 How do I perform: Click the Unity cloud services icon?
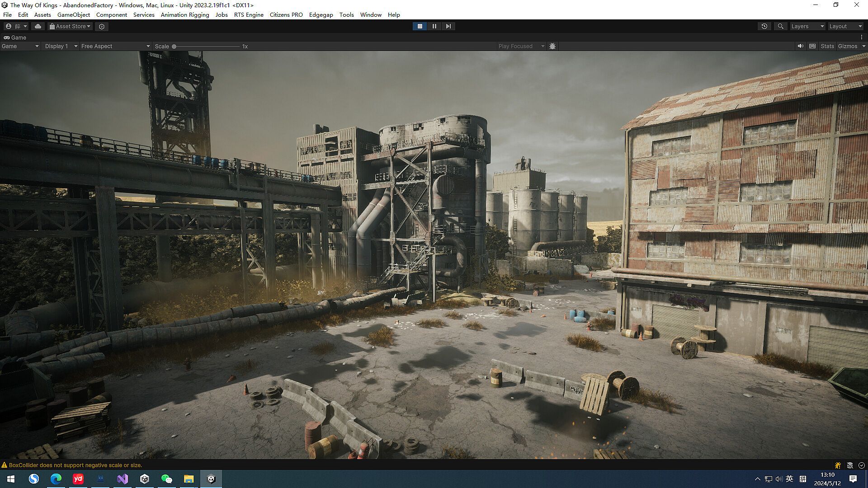point(38,26)
